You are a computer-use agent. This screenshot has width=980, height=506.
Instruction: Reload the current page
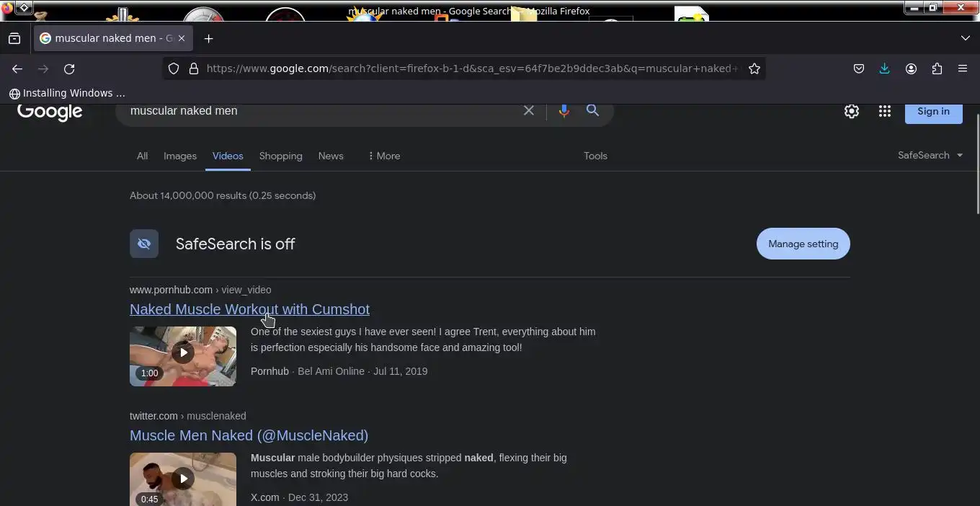click(69, 68)
